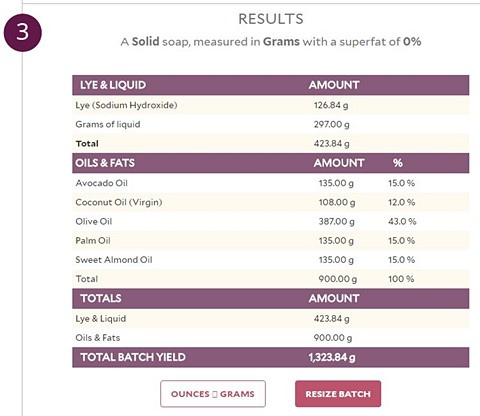The image size is (480, 416).
Task: Select the Totals section header
Action: click(x=271, y=298)
